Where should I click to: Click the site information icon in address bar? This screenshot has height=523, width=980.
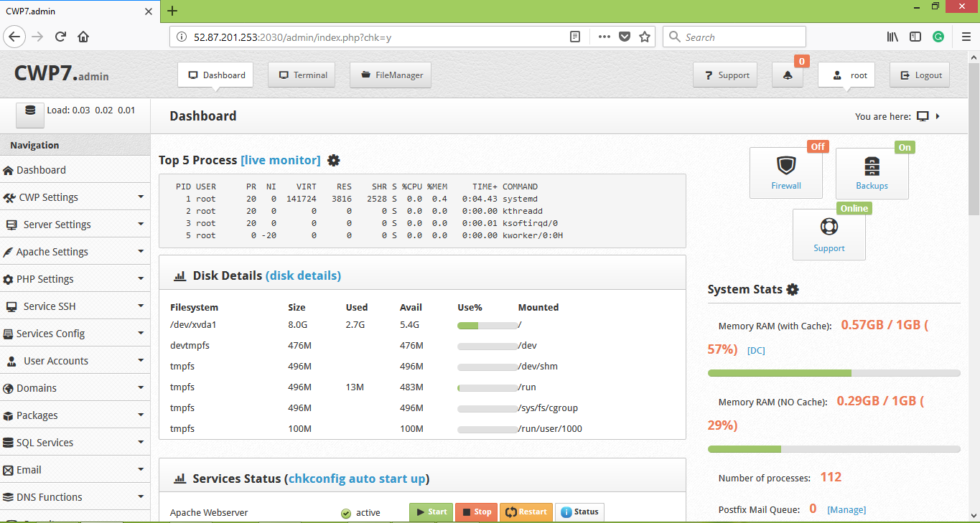click(181, 37)
